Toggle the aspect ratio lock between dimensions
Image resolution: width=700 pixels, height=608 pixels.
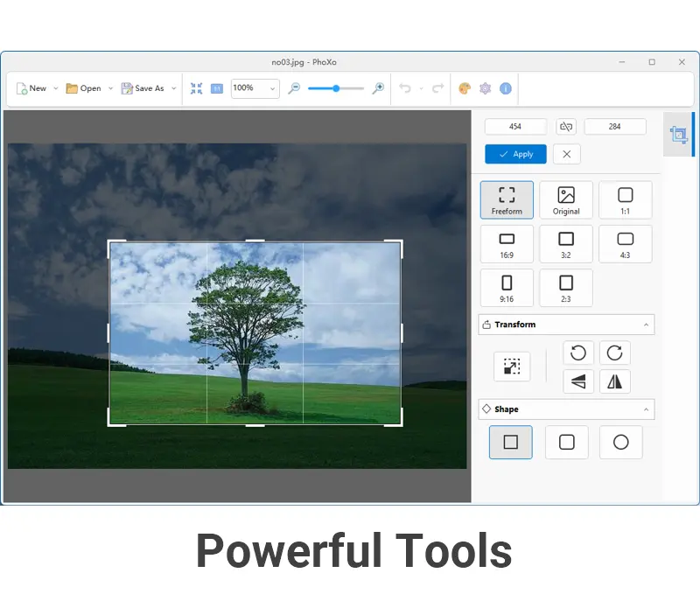pos(566,127)
